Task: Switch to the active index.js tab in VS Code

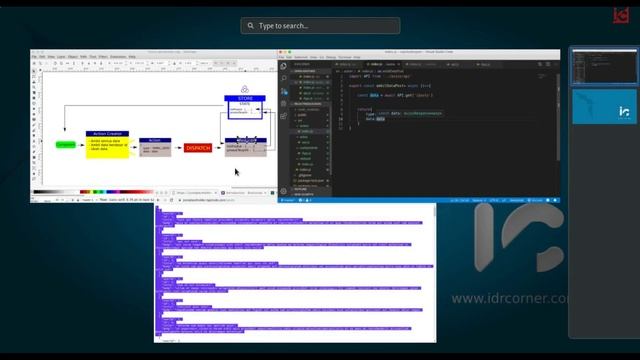Action: (383, 64)
